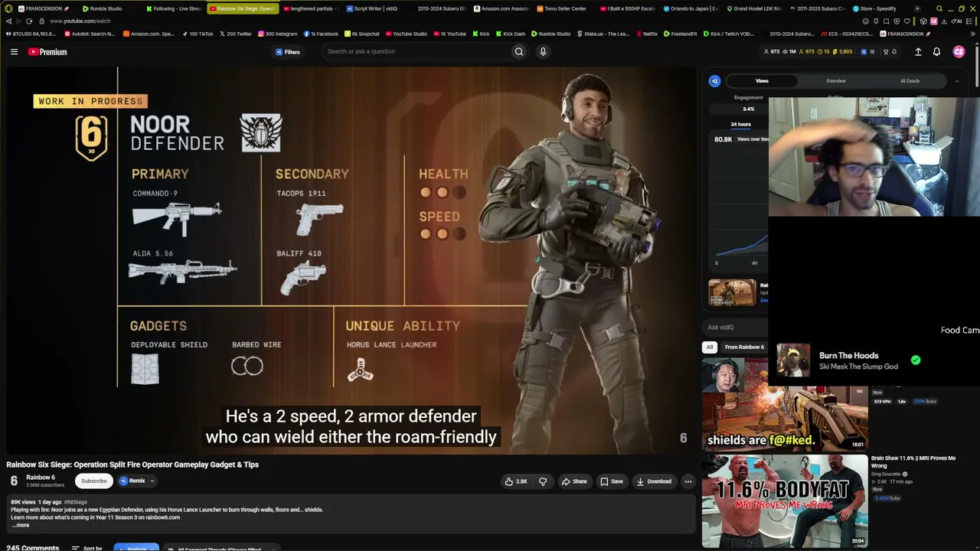Open the Sort by comments dropdown
Viewport: 980px width, 551px height.
click(x=87, y=548)
